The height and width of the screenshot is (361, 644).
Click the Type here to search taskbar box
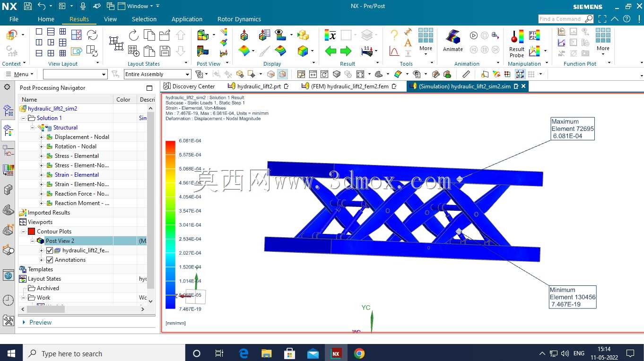[104, 353]
